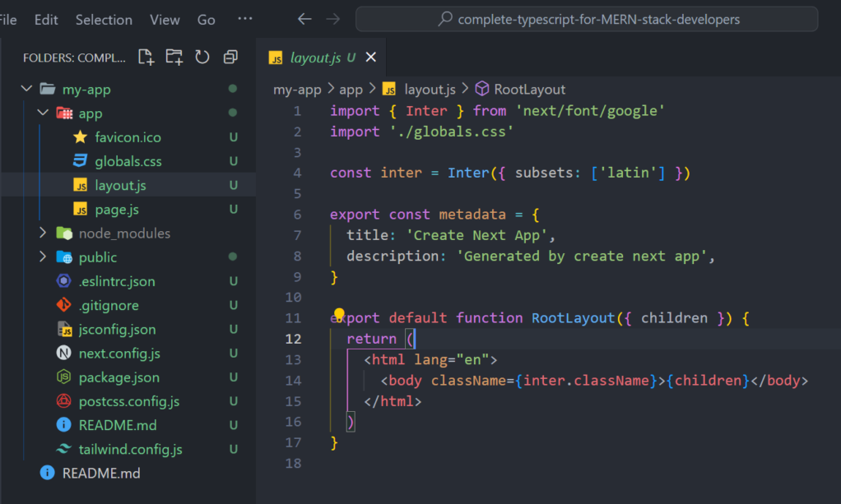Viewport: 841px width, 504px height.
Task: Collapse all folders in explorer
Action: point(230,57)
